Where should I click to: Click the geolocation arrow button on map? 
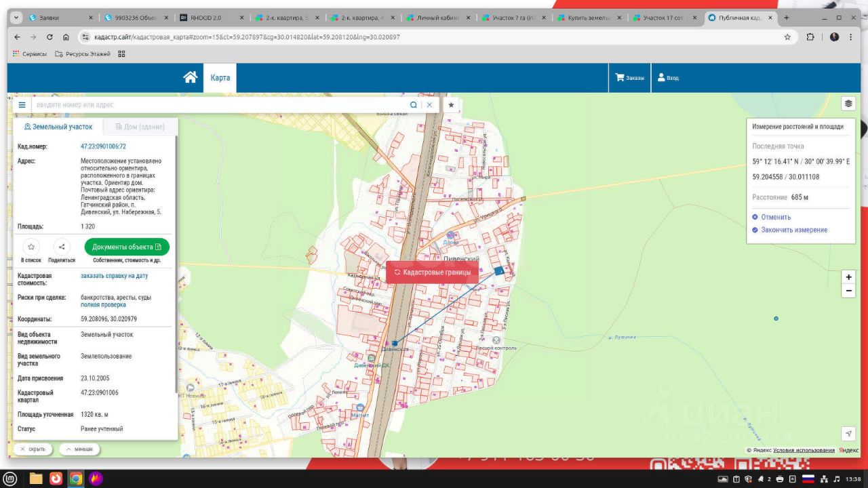click(848, 434)
